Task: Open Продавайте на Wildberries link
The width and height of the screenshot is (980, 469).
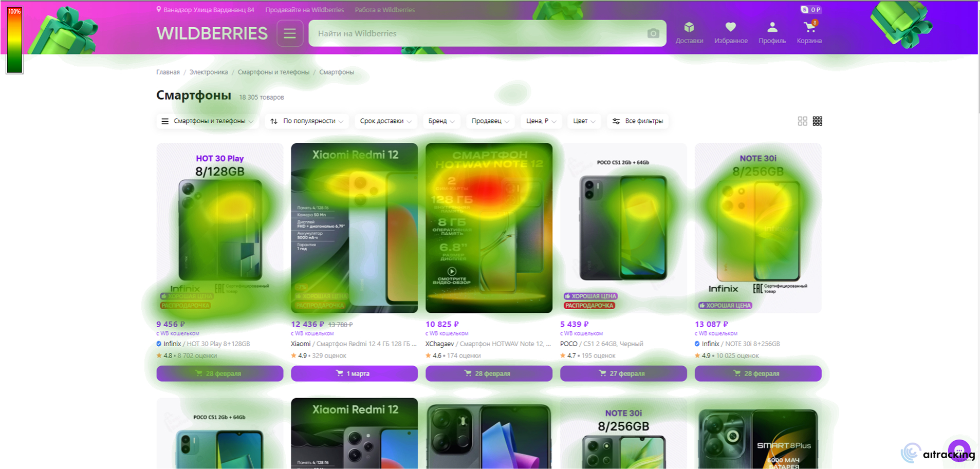Action: click(x=305, y=10)
